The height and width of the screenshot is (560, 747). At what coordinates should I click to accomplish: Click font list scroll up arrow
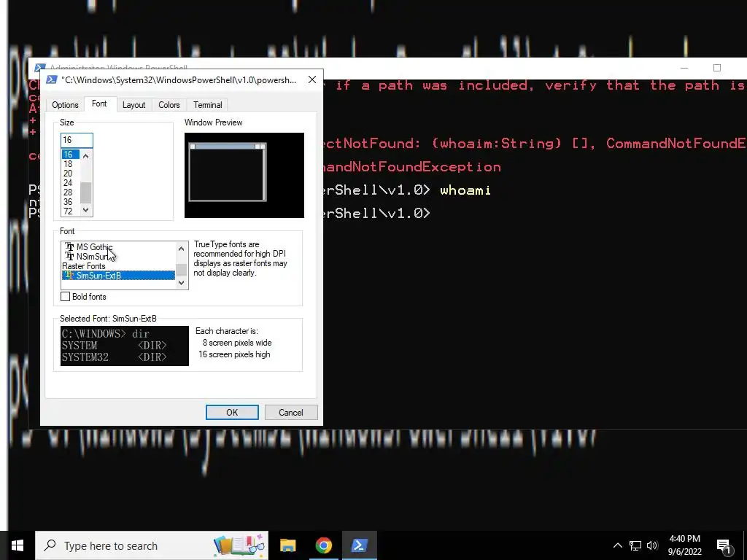point(181,249)
